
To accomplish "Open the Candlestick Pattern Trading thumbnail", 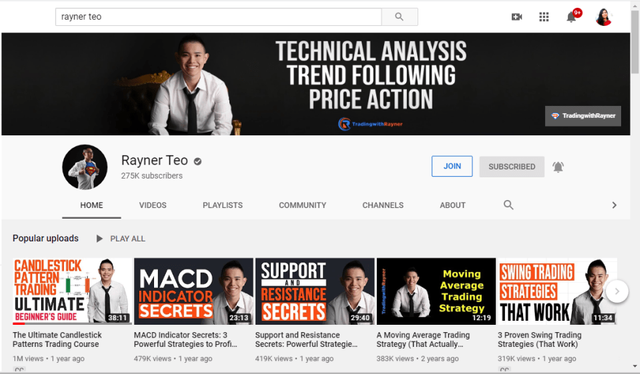I will [72, 291].
